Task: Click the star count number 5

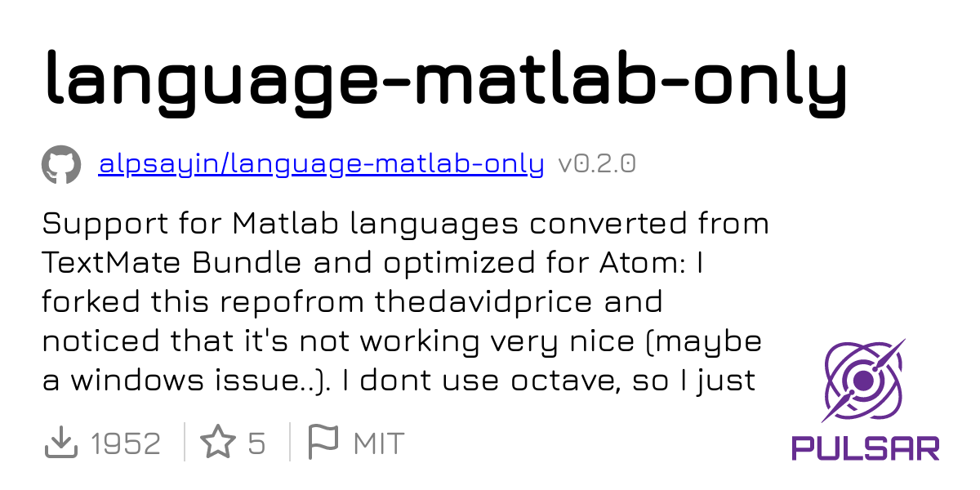Action: coord(256,443)
